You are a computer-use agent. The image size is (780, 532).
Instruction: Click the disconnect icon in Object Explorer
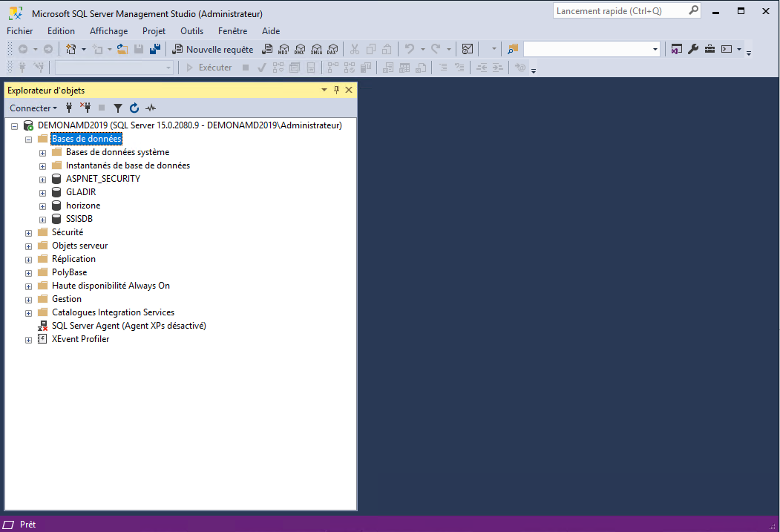(85, 108)
